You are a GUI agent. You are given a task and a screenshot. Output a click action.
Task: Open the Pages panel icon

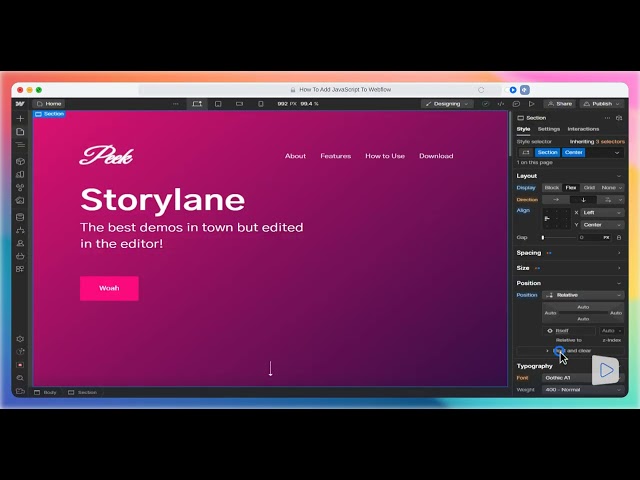click(20, 132)
